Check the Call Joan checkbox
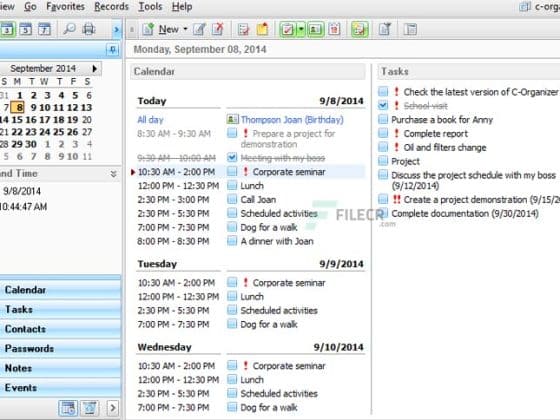 click(232, 199)
